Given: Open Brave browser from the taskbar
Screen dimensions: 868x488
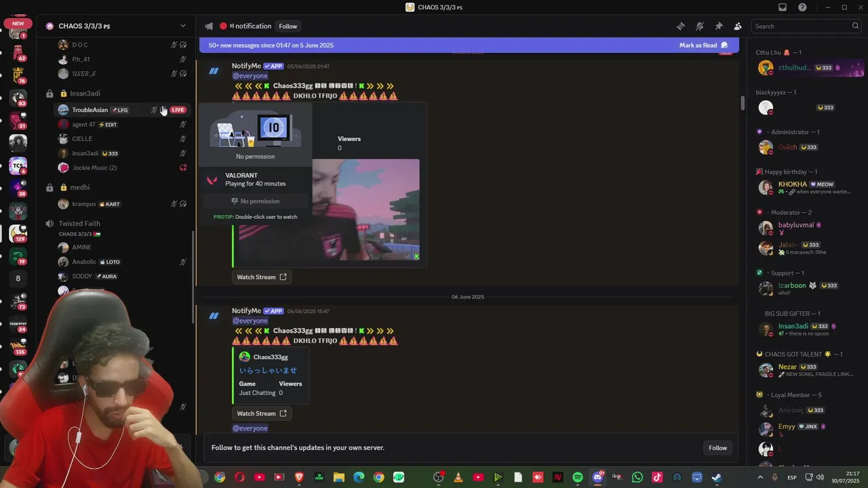Looking at the screenshot, I should pyautogui.click(x=299, y=477).
